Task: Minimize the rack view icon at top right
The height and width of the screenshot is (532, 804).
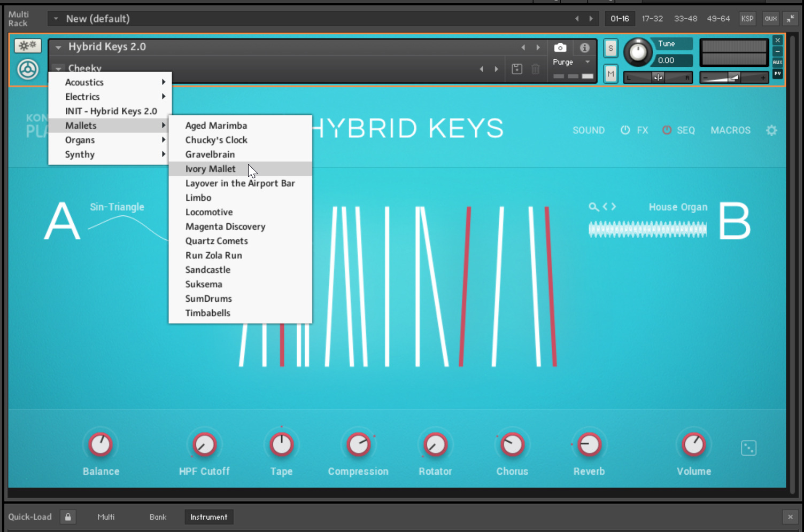Action: pos(790,19)
